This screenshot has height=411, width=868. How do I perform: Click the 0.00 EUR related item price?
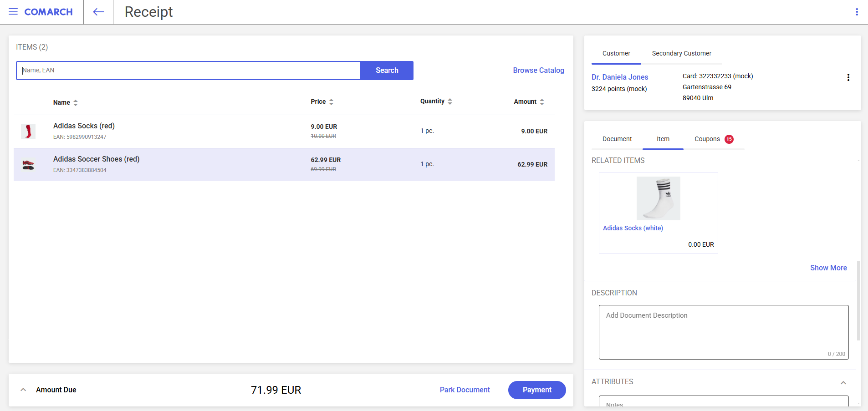click(x=701, y=244)
